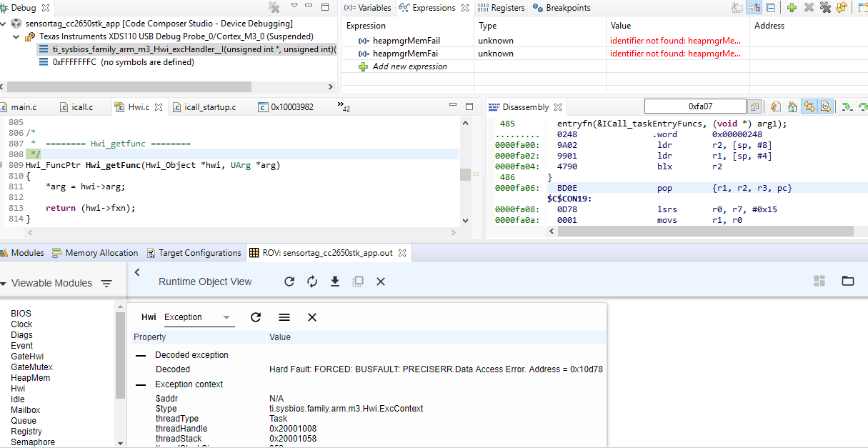
Task: Click the Viewable Modules list vertical scrollbar
Action: coord(120,355)
